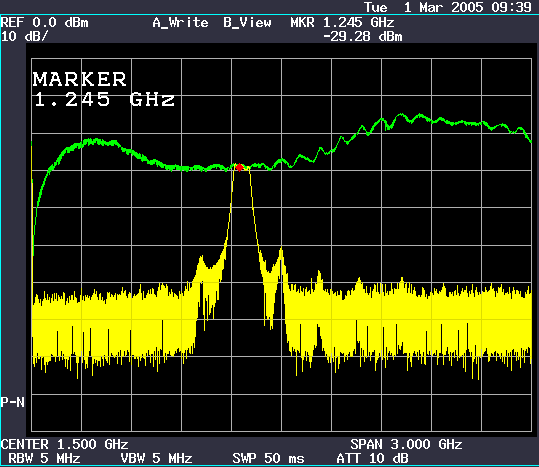Click the red diamond marker on trace

[239, 167]
